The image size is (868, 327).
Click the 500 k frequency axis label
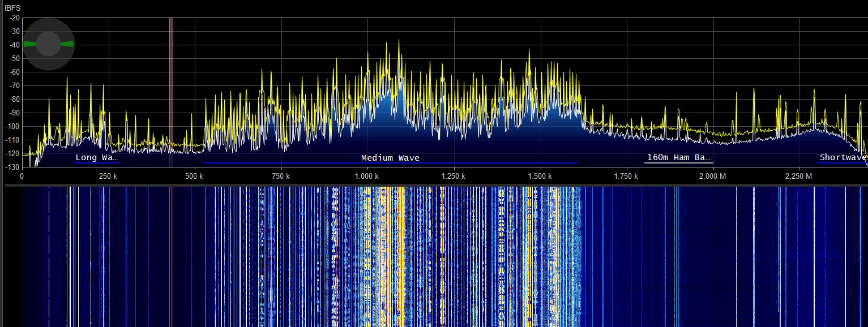tap(194, 177)
